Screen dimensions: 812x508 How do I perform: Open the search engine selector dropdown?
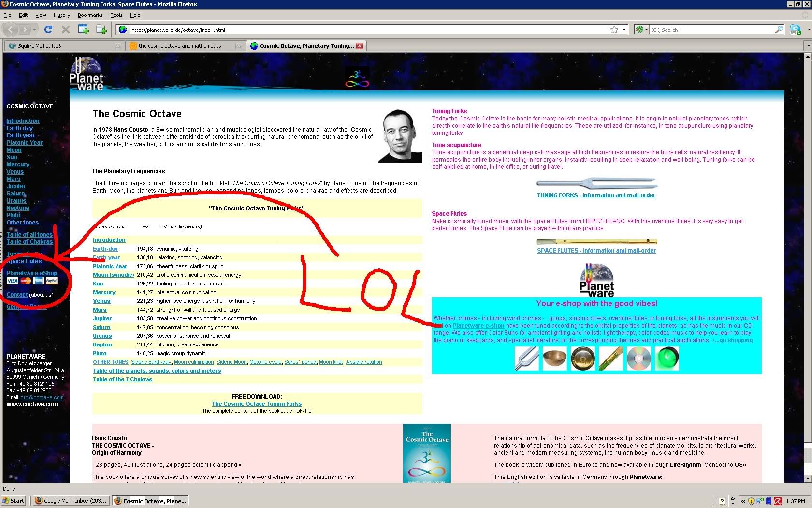646,30
